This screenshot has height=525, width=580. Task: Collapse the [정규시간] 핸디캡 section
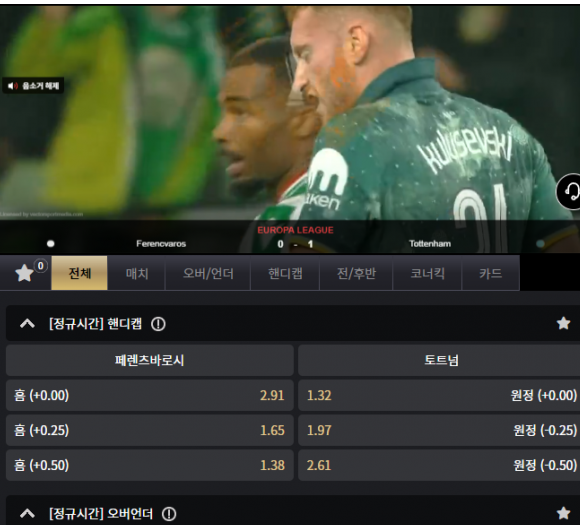[x=27, y=324]
